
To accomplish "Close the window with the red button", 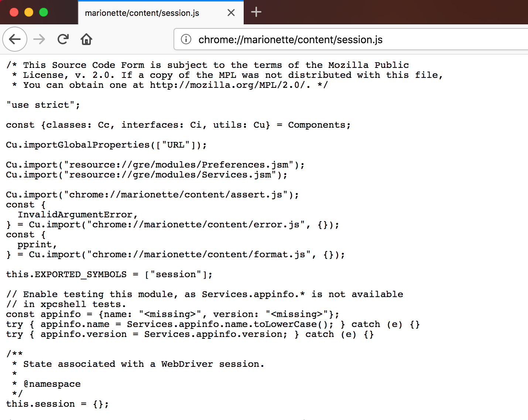I will click(14, 12).
